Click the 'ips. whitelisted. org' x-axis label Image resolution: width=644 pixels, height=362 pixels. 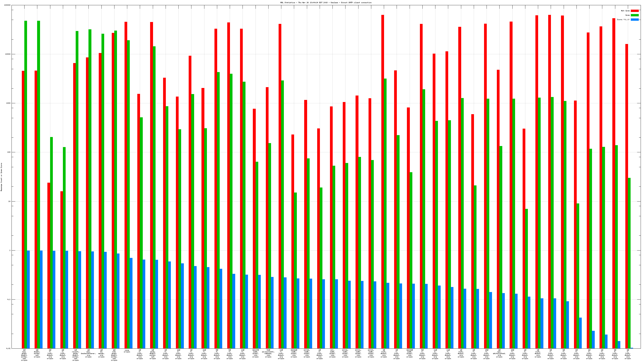[499, 353]
